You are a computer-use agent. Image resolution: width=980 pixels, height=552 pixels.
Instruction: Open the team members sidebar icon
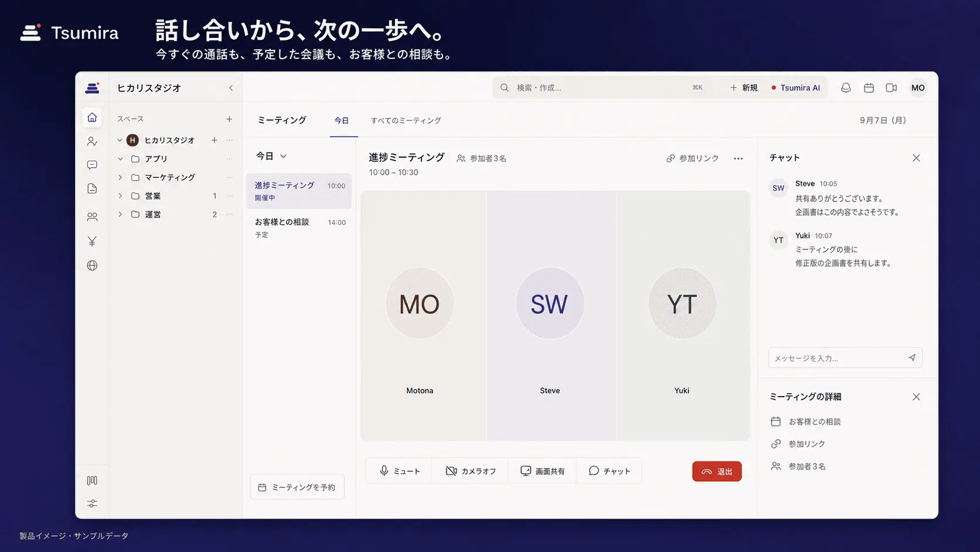click(x=92, y=216)
